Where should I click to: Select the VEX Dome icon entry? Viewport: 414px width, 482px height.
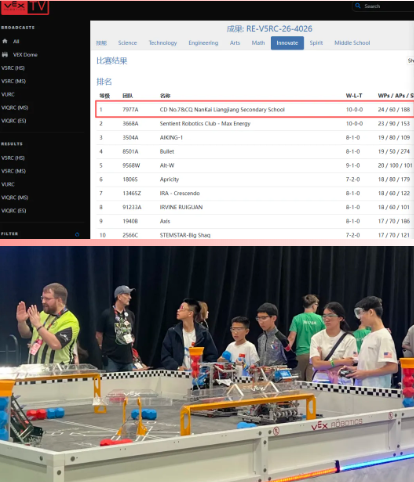point(5,55)
